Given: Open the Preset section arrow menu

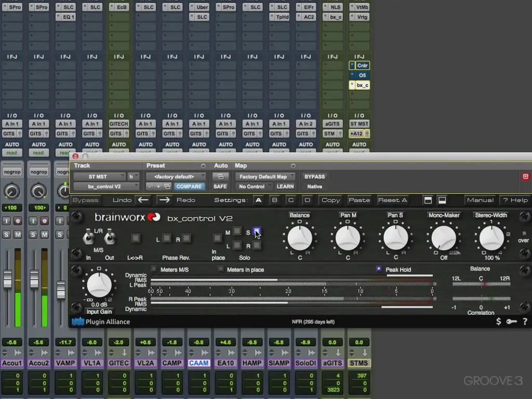Looking at the screenshot, I should tap(203, 166).
